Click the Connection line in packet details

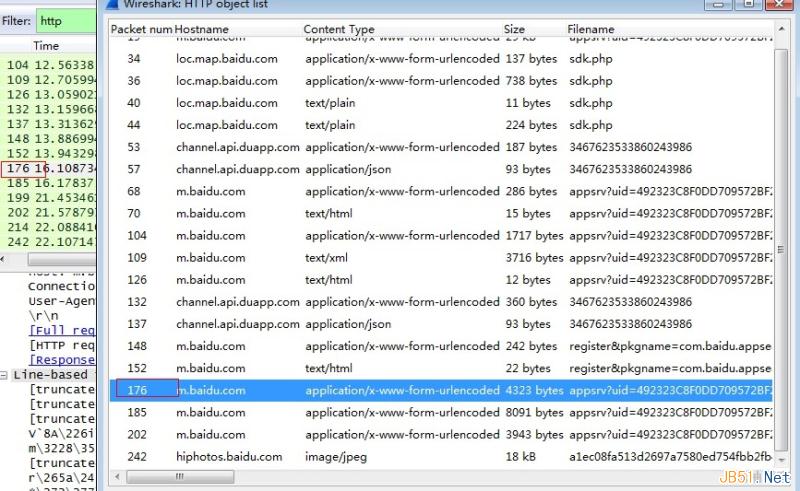pyautogui.click(x=62, y=286)
